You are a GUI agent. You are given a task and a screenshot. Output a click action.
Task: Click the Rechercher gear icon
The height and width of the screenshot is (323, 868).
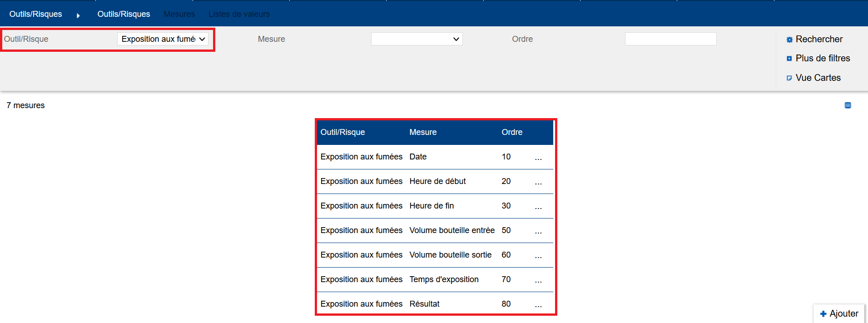click(789, 40)
